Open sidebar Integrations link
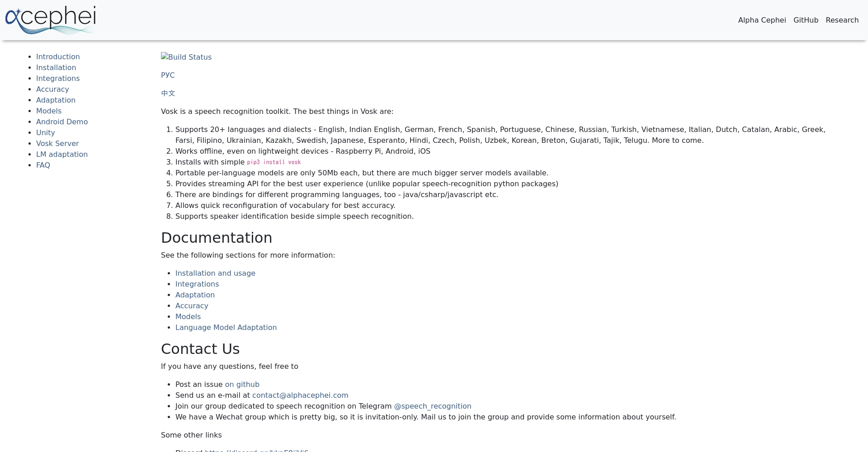The height and width of the screenshot is (452, 868). click(58, 78)
